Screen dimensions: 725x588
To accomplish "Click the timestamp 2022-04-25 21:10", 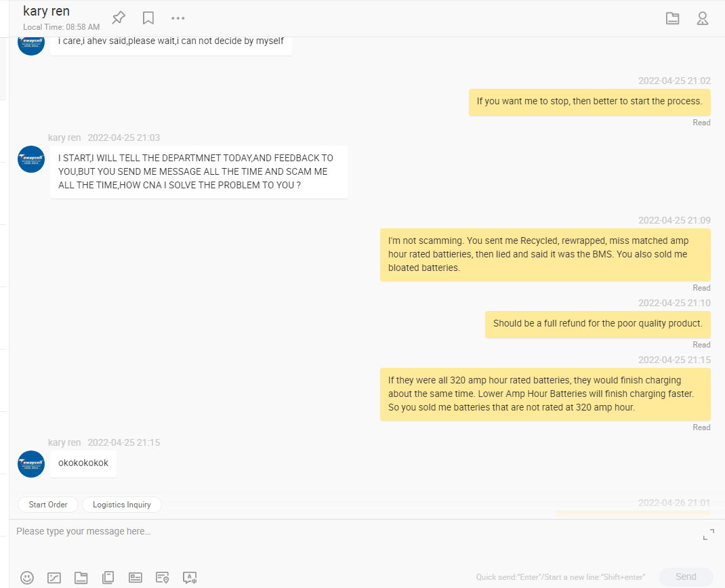I will [674, 303].
